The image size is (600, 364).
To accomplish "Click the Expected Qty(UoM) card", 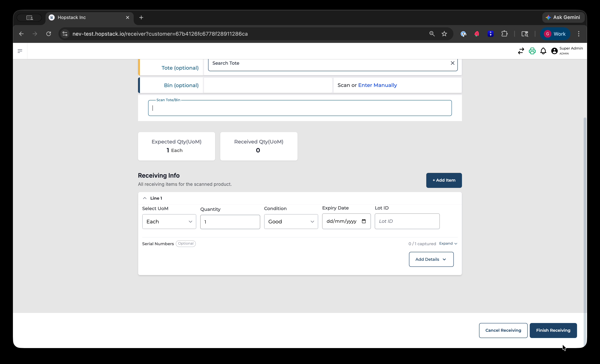I will coord(177,146).
